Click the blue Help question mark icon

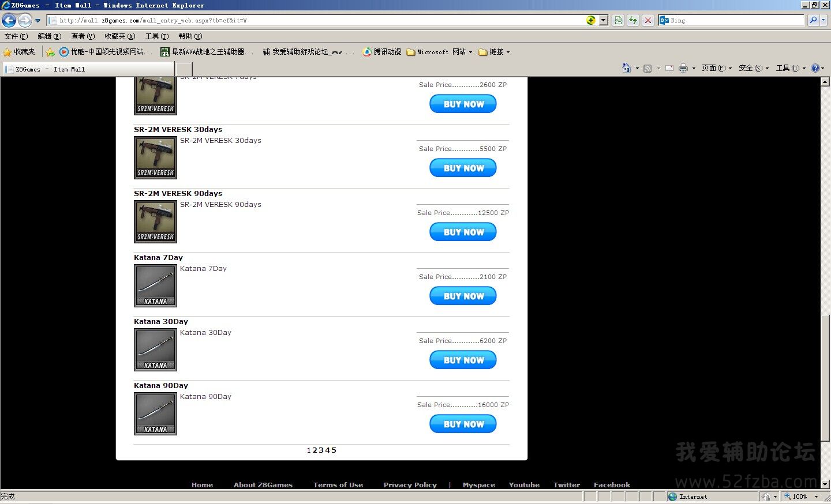coord(815,68)
